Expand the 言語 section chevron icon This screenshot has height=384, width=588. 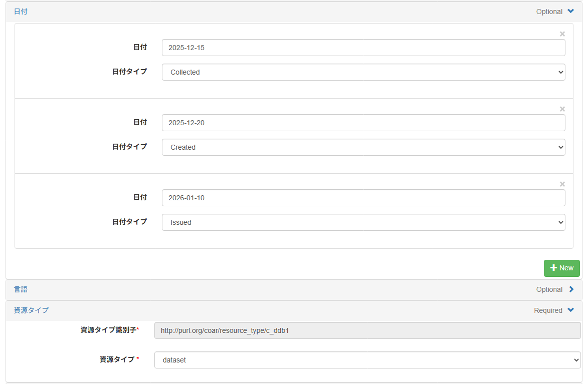pyautogui.click(x=571, y=289)
